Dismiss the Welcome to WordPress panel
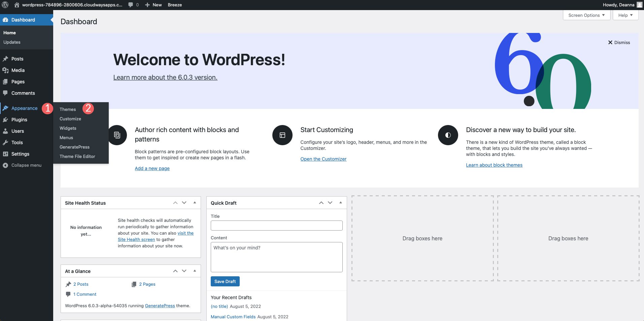Viewport: 644px width, 321px height. pyautogui.click(x=619, y=42)
